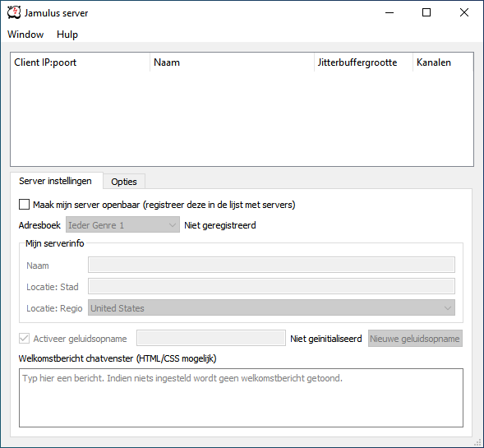Viewport: 484px width, 448px height.
Task: Minimize the Jamulus server window
Action: coord(390,12)
